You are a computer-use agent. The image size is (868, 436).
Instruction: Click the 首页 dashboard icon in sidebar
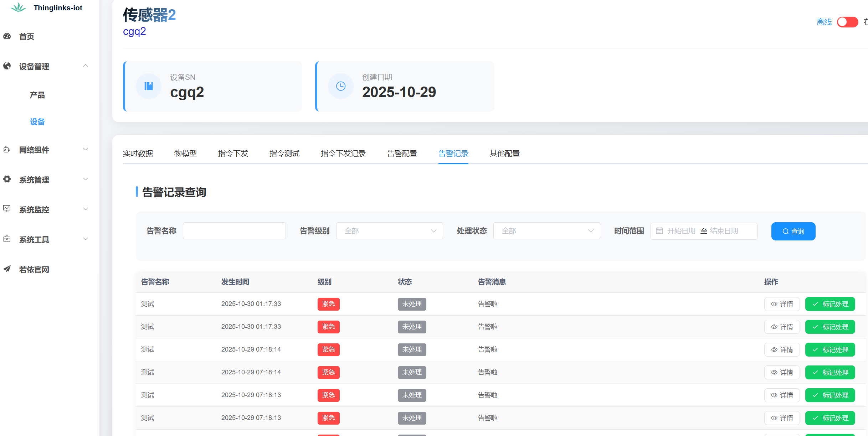coord(7,36)
